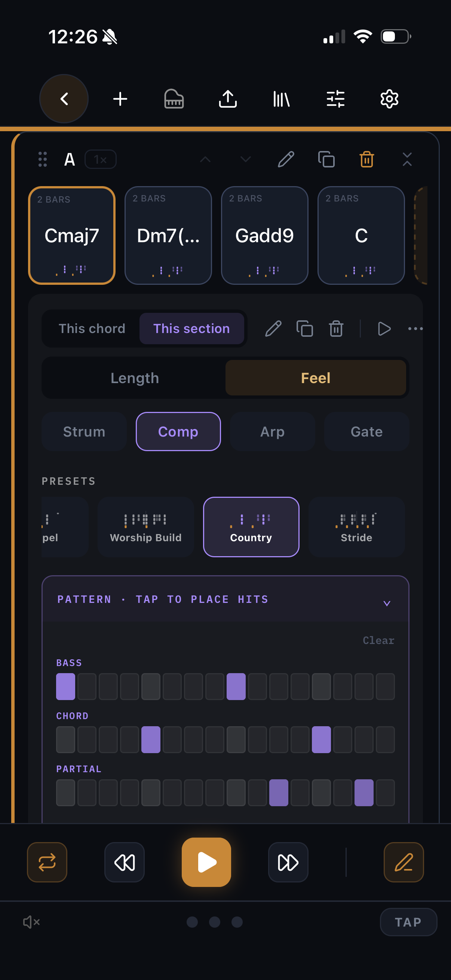The height and width of the screenshot is (980, 451).
Task: Switch to the Length tab
Action: coord(134,378)
